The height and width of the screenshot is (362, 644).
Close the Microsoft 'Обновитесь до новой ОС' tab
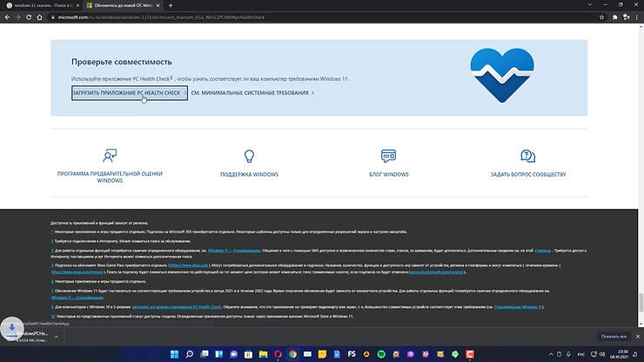pyautogui.click(x=158, y=5)
